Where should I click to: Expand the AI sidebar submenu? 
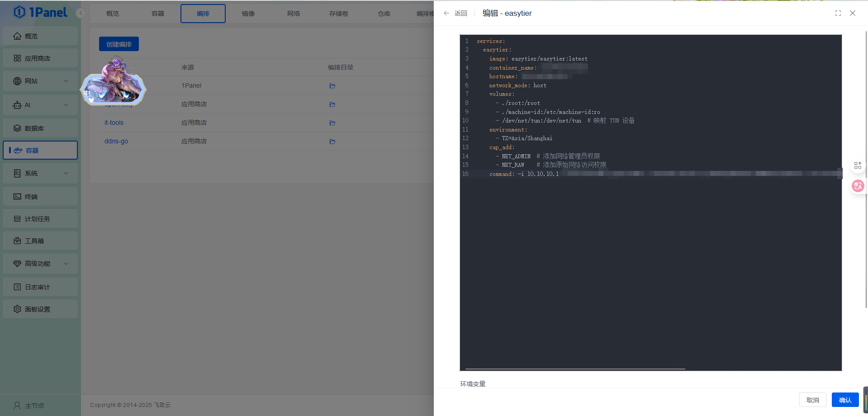[x=40, y=105]
